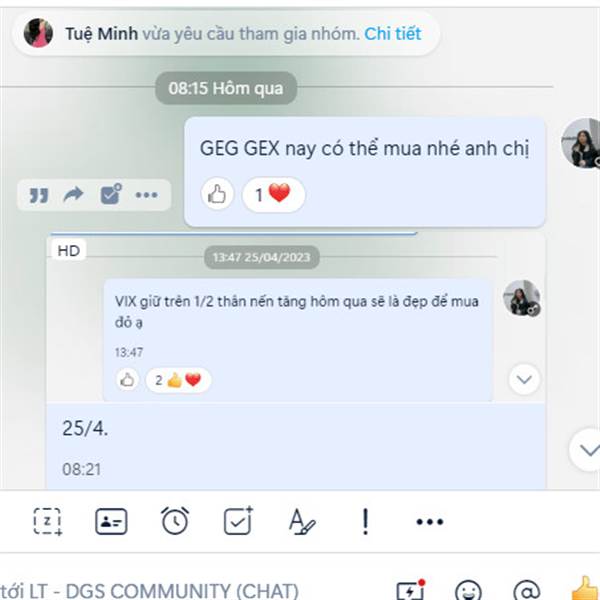The width and height of the screenshot is (600, 600).
Task: Click Tuệ Minh's avatar
Action: click(38, 33)
